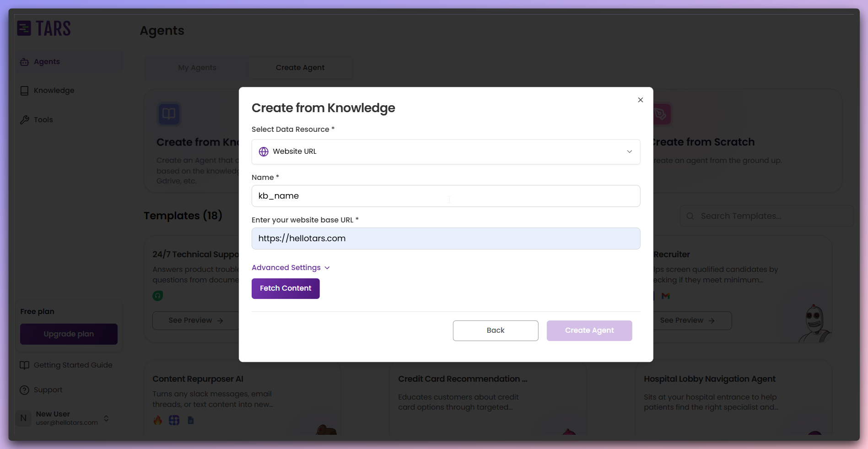
Task: Click the Create from Knowledge book icon
Action: 169,114
